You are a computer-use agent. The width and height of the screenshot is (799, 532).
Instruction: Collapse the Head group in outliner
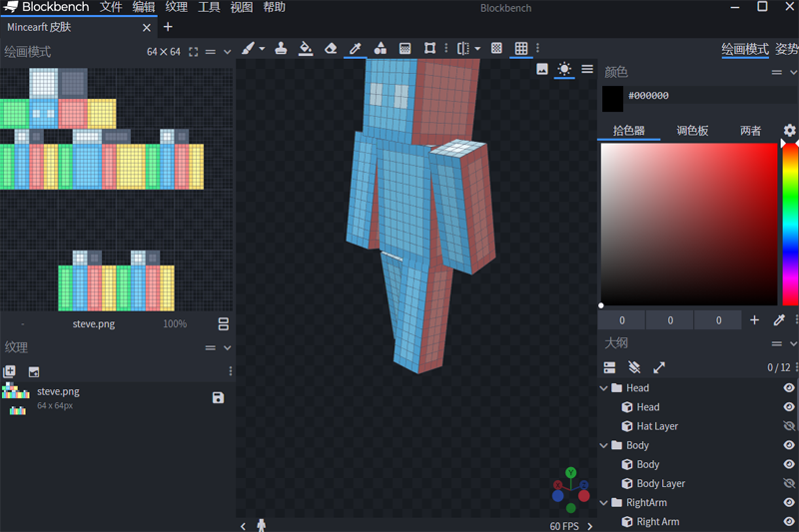603,388
